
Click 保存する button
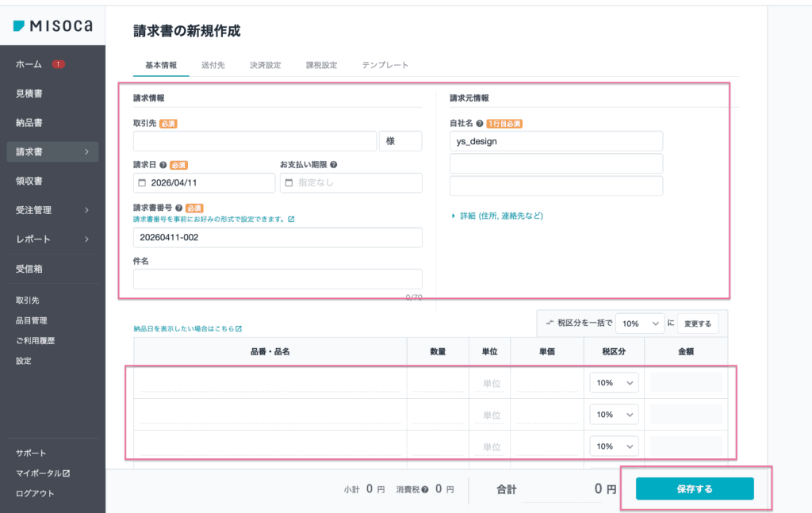coord(695,488)
